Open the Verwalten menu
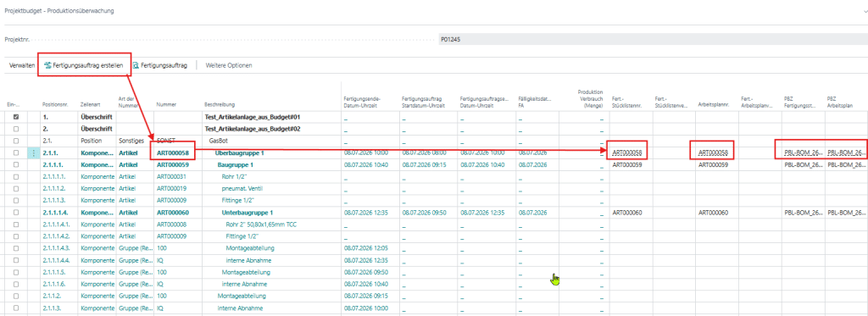 click(22, 65)
